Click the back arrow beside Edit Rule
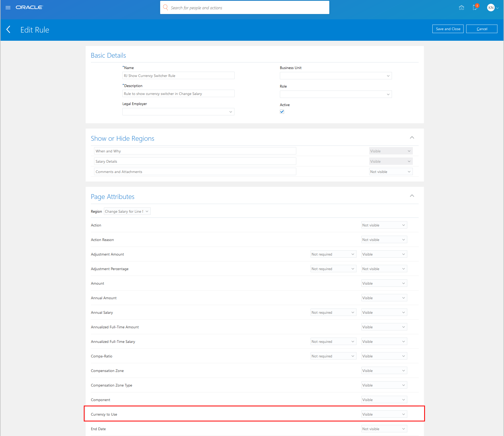 tap(8, 29)
